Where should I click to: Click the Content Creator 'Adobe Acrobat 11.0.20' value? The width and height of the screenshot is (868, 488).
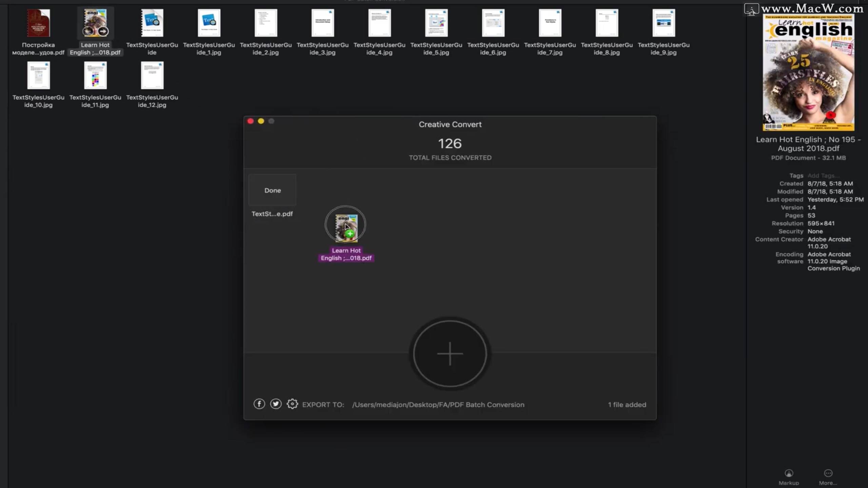(829, 243)
